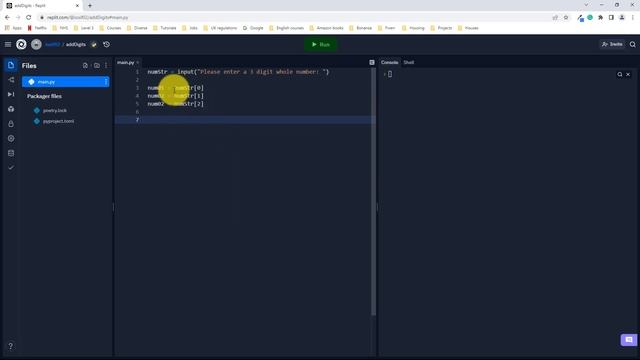Image resolution: width=640 pixels, height=360 pixels.
Task: Open pyproject.toml packager file
Action: click(x=58, y=121)
